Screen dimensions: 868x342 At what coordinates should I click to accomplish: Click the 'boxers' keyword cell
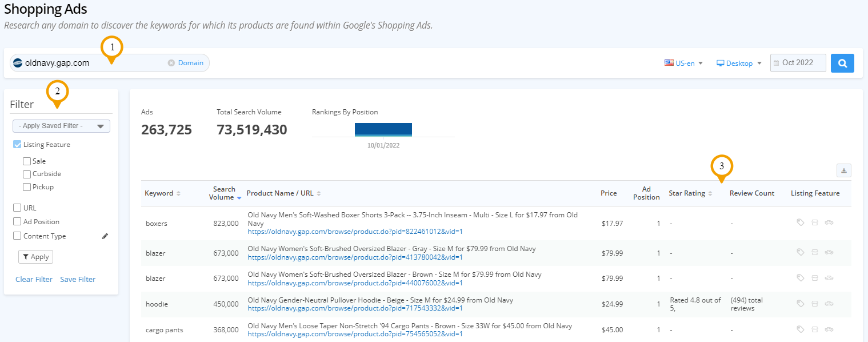tap(157, 224)
